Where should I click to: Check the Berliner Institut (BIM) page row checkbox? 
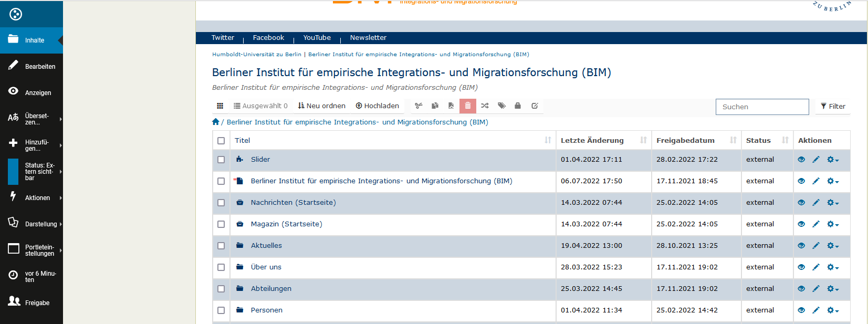(221, 181)
